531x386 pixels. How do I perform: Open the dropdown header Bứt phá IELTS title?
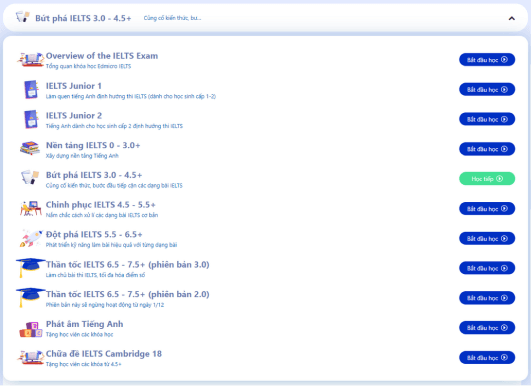point(83,18)
